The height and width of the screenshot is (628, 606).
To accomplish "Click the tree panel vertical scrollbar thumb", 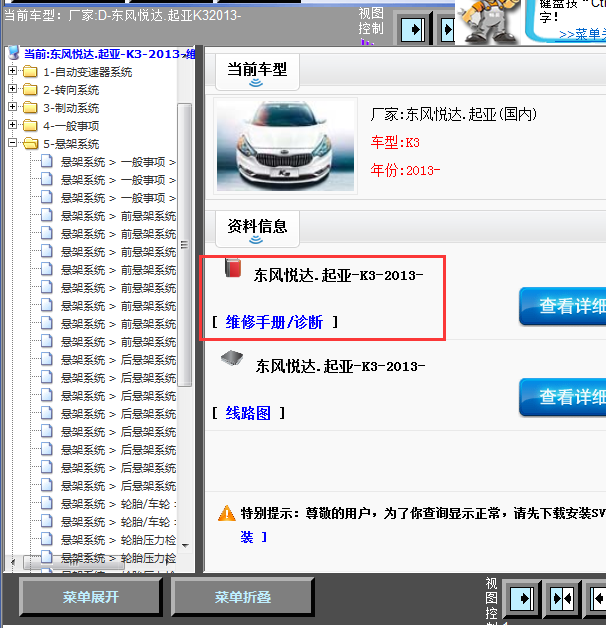I will [x=184, y=245].
